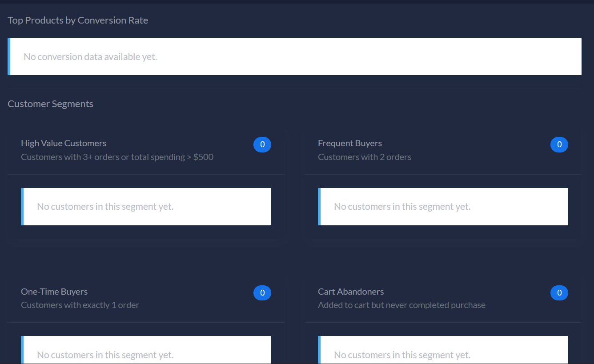Click the blue accent bar on the conversion panel
The height and width of the screenshot is (364, 594).
(8, 56)
